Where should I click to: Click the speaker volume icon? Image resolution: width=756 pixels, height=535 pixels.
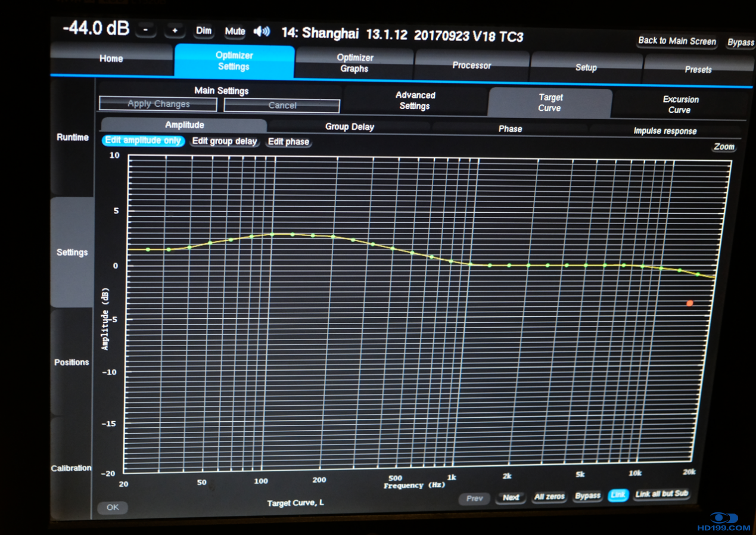[262, 32]
